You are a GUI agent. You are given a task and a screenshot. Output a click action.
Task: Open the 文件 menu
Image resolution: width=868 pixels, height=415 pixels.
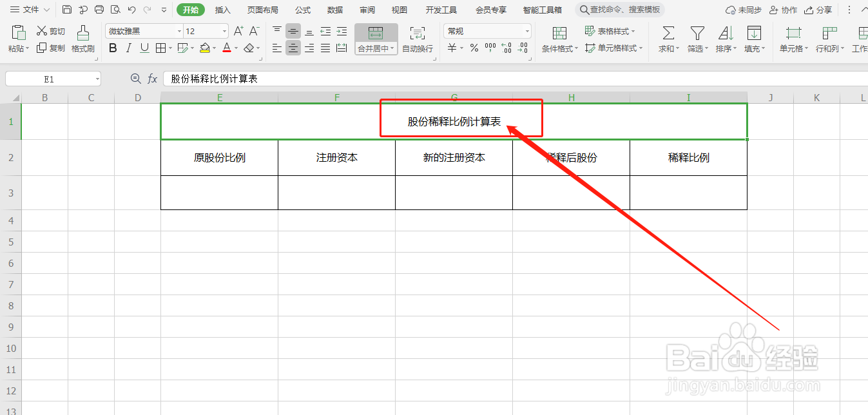coord(30,10)
